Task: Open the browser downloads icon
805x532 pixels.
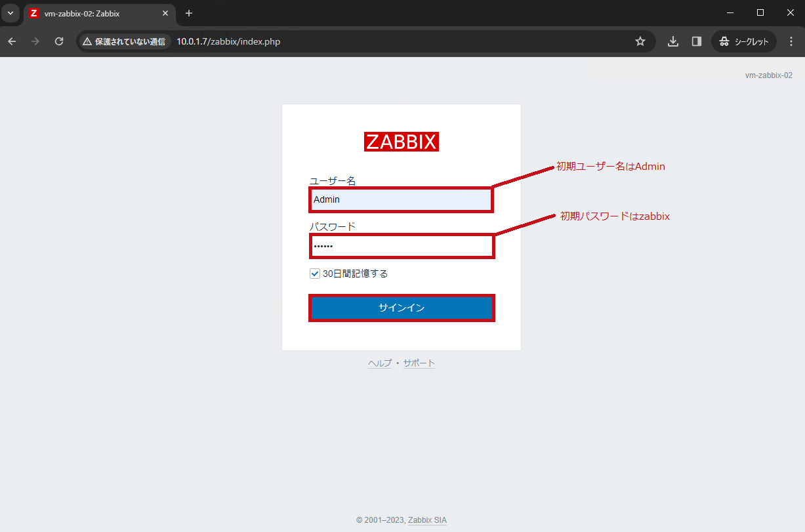Action: [672, 41]
